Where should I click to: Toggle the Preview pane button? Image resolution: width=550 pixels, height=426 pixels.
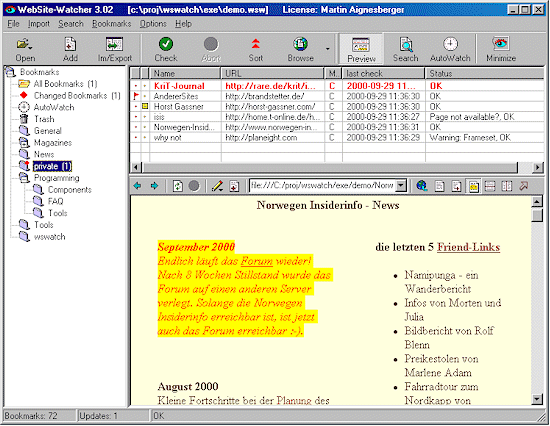pos(361,49)
